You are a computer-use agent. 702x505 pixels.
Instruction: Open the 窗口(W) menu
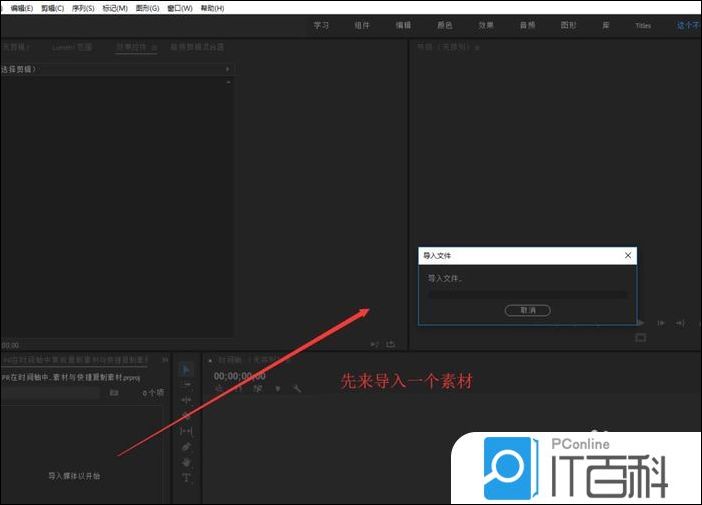tap(180, 8)
